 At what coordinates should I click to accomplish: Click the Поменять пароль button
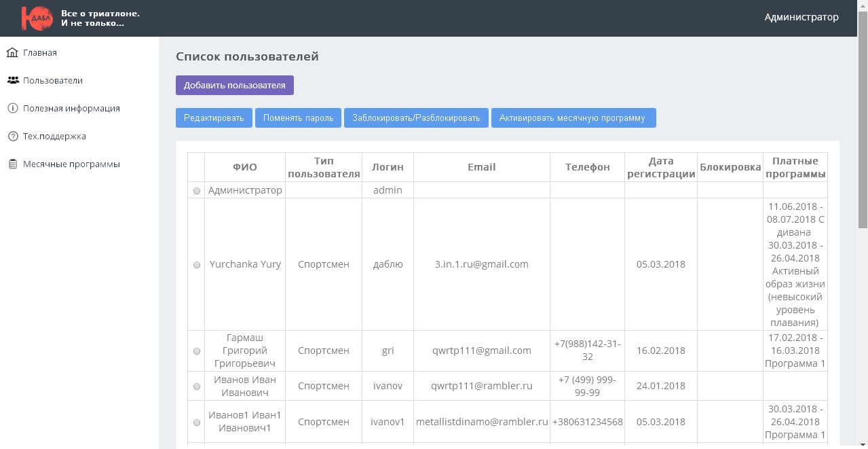[298, 118]
